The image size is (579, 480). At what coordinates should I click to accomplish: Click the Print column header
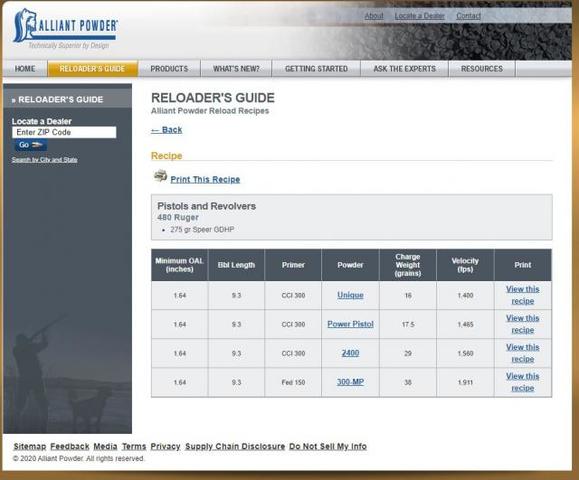[523, 265]
